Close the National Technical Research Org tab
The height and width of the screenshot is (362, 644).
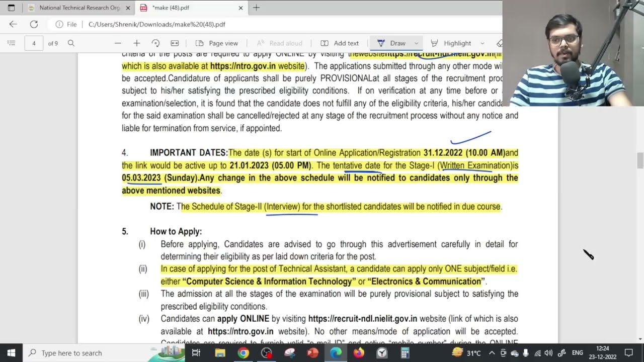click(x=128, y=8)
